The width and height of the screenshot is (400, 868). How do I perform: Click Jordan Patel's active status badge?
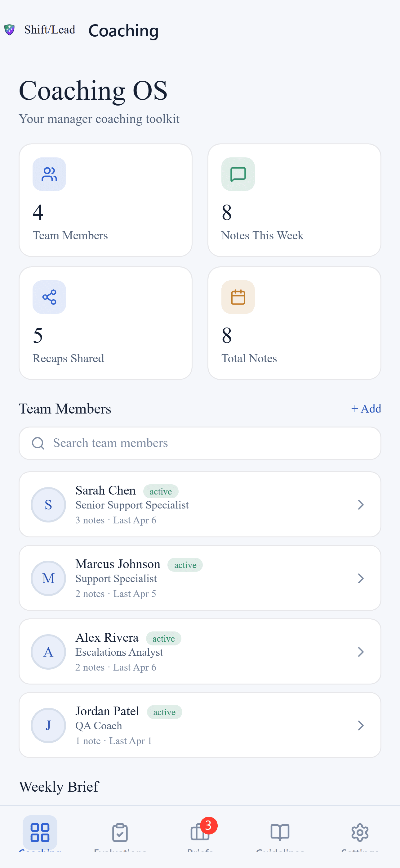tap(164, 712)
